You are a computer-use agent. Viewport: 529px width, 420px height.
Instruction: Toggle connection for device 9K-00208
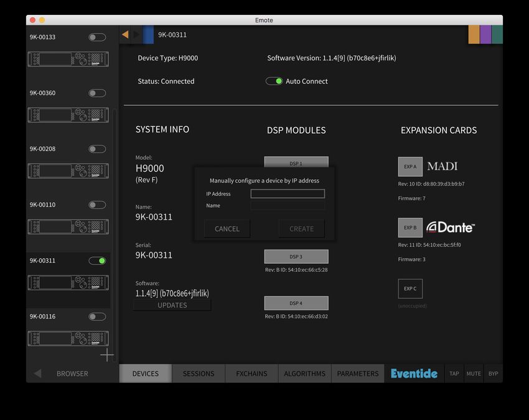(x=97, y=149)
